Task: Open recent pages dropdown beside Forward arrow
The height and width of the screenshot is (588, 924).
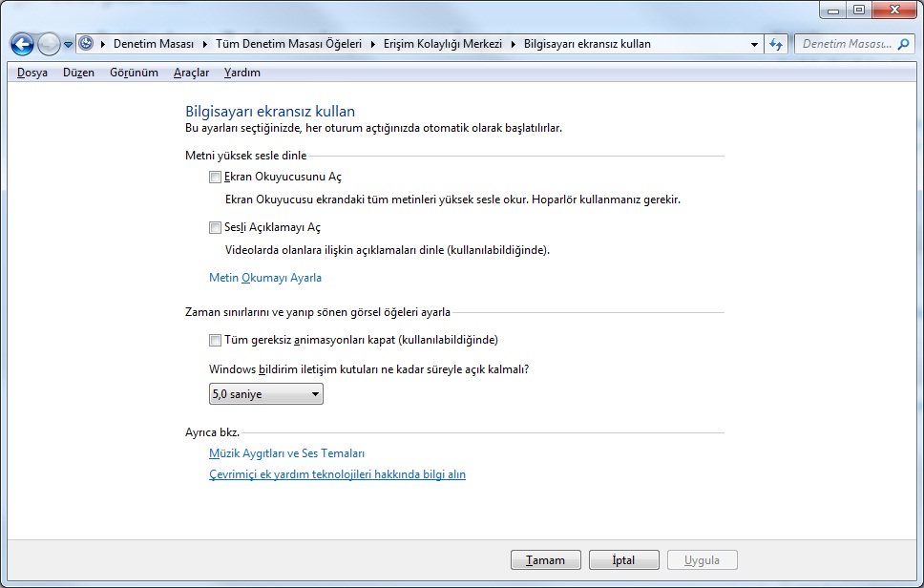Action: pos(69,45)
